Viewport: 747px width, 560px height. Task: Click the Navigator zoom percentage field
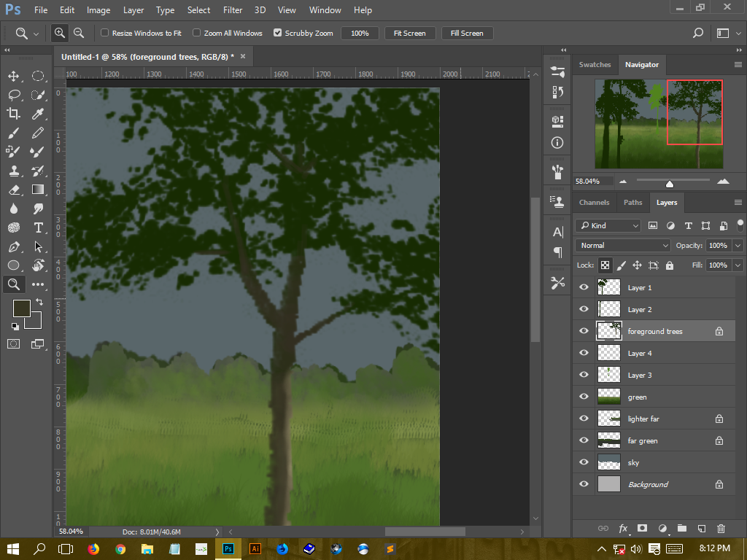[593, 182]
